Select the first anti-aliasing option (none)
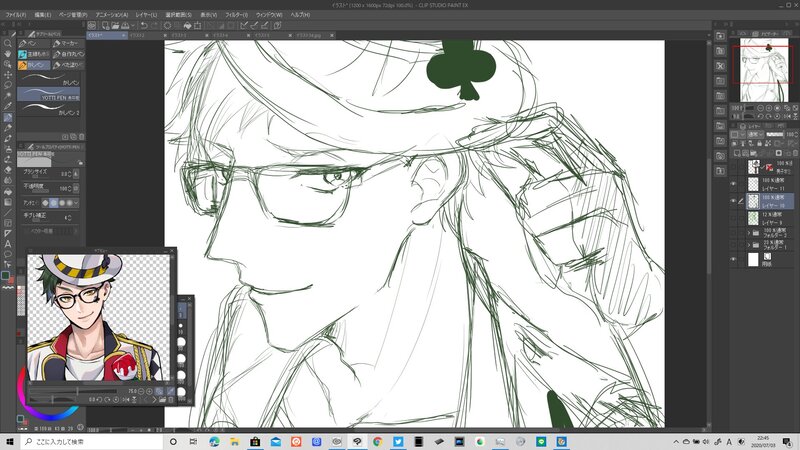This screenshot has height=450, width=800. [45, 203]
